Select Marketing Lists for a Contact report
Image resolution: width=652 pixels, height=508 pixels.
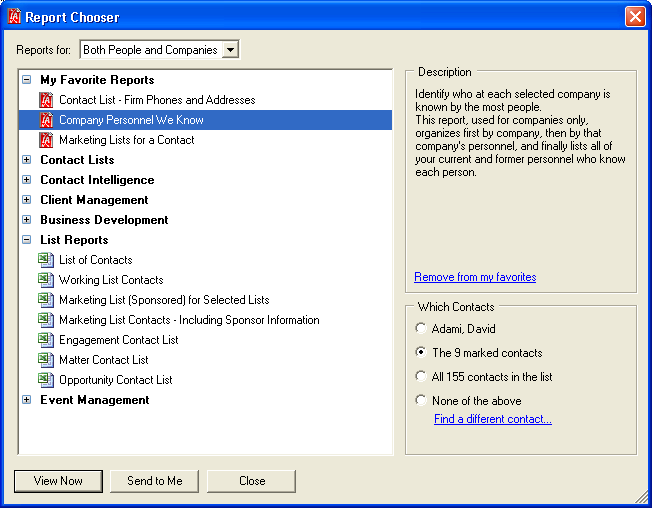[127, 140]
